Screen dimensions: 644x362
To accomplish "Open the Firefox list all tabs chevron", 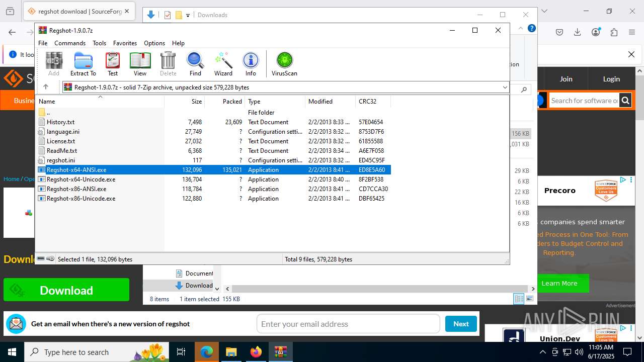I will click(544, 11).
